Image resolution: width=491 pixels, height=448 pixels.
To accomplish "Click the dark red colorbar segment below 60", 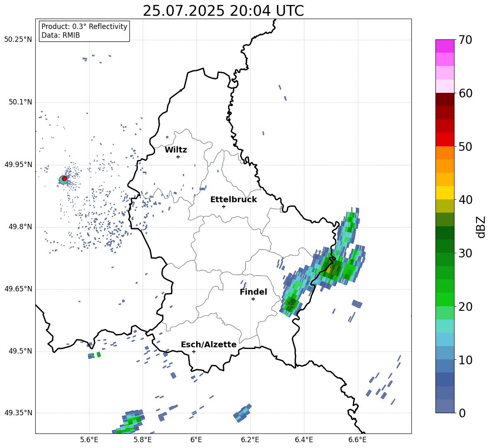I will click(445, 99).
